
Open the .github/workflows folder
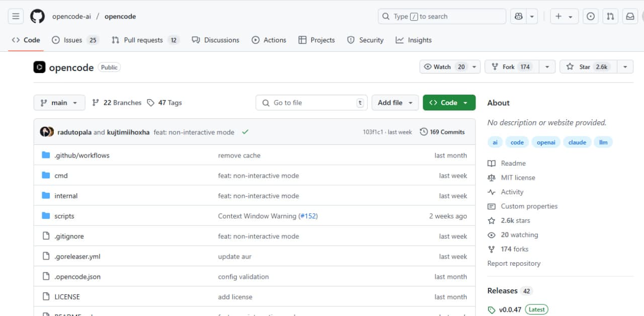[x=82, y=155]
